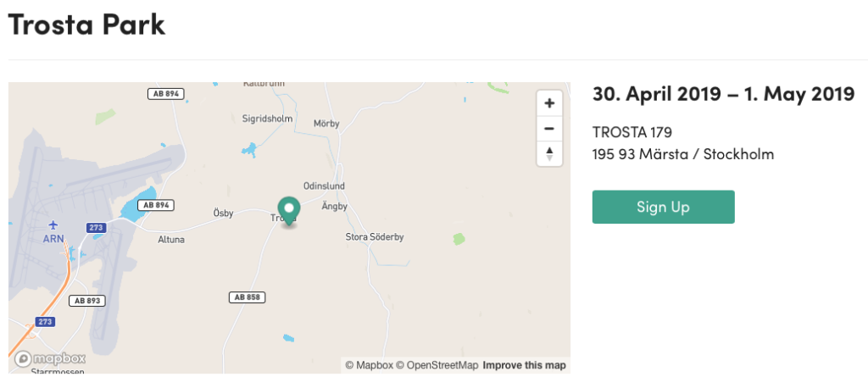Click the AB 858 road shield
Image resolution: width=868 pixels, height=388 pixels.
click(248, 297)
